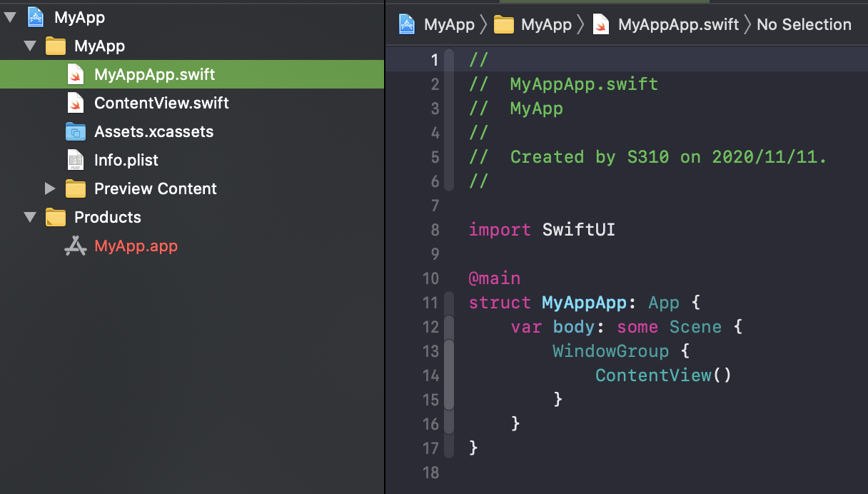Click line number 8 in the gutter
Viewport: 868px width, 494px height.
[x=435, y=230]
